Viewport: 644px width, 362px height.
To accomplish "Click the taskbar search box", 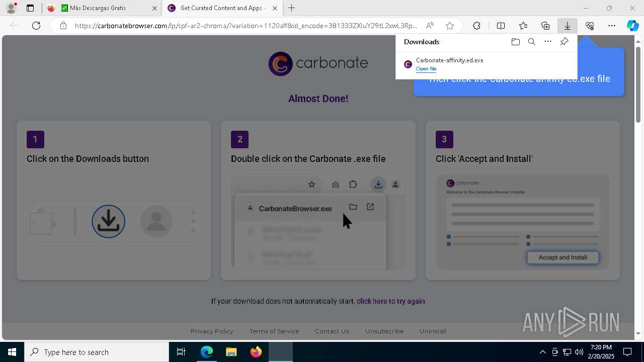I will pyautogui.click(x=97, y=352).
